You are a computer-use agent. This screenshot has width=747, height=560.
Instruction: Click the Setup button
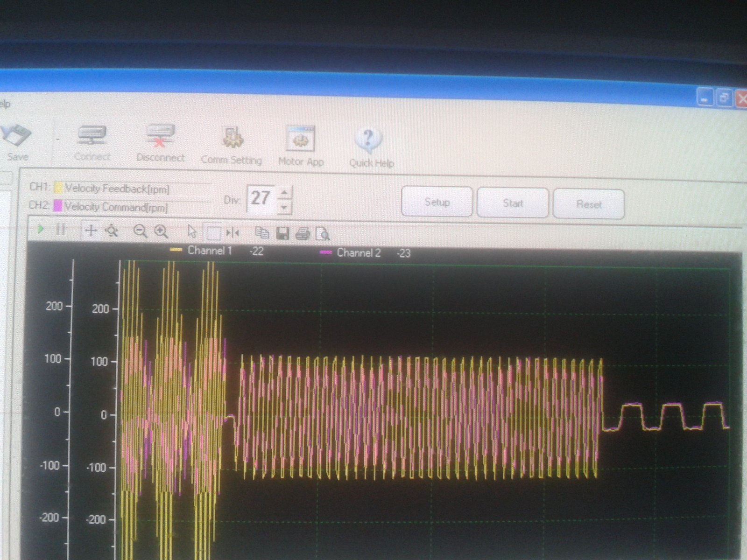point(437,202)
